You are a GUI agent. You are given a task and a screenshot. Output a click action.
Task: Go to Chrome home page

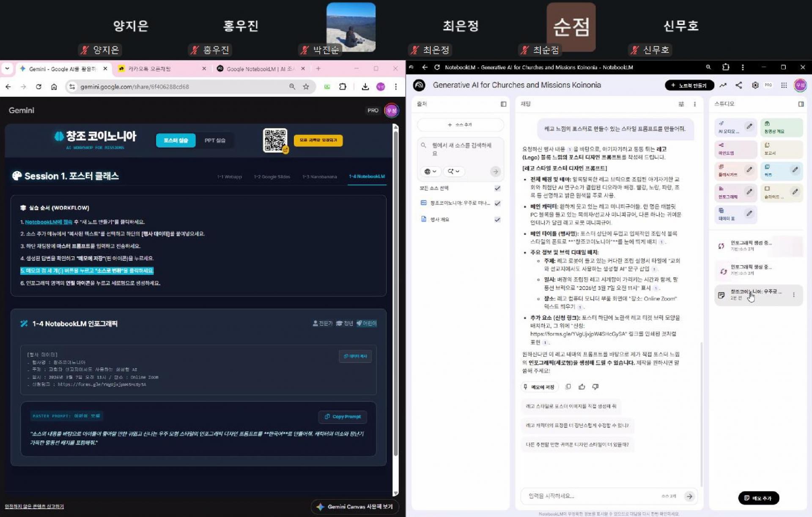[x=54, y=87]
